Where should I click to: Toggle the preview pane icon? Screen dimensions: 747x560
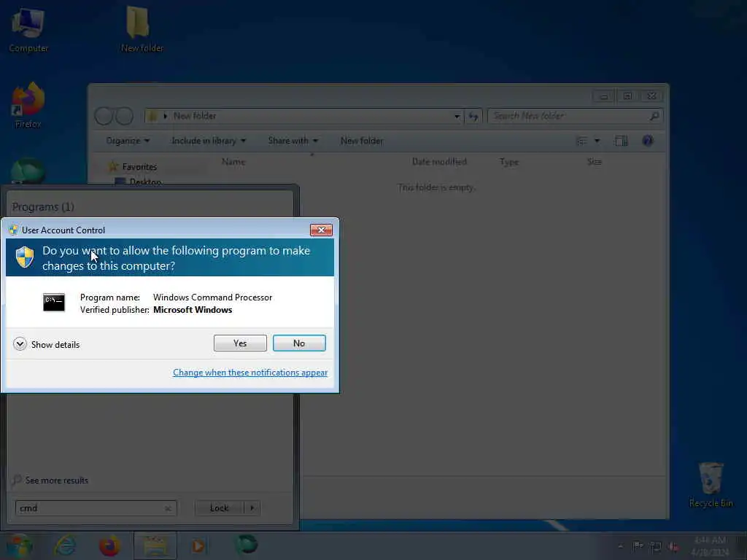[x=621, y=141]
